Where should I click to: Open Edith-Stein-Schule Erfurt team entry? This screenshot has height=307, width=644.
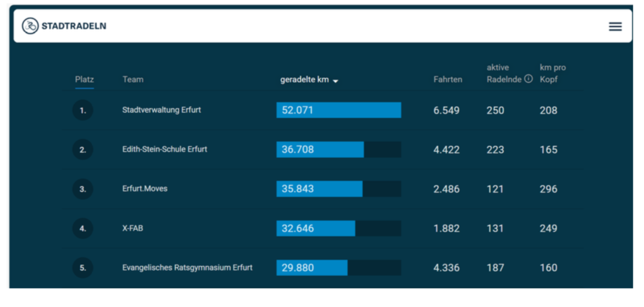point(164,150)
